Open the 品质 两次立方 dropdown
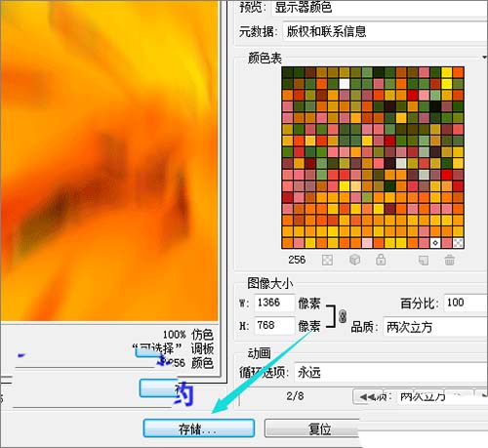The image size is (488, 448). pyautogui.click(x=435, y=327)
